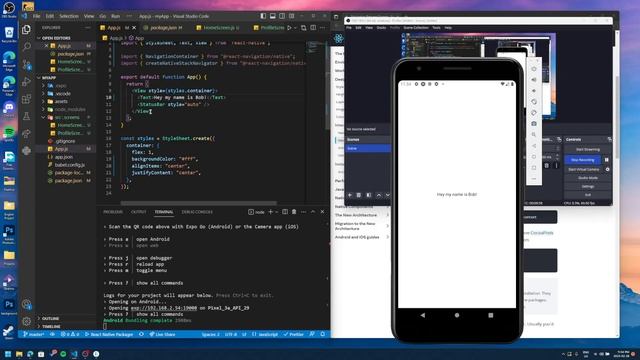Switch to the Output panel tab
The width and height of the screenshot is (640, 360).
click(138, 212)
